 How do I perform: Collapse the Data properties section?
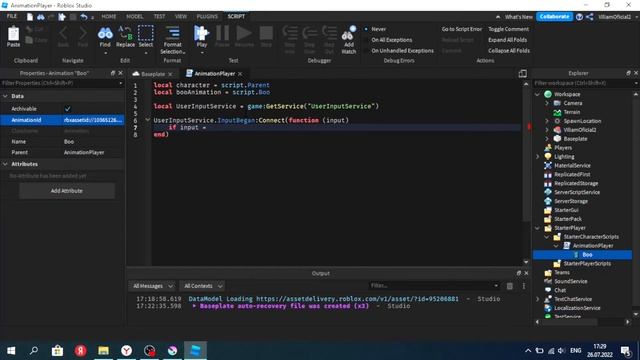click(x=5, y=96)
